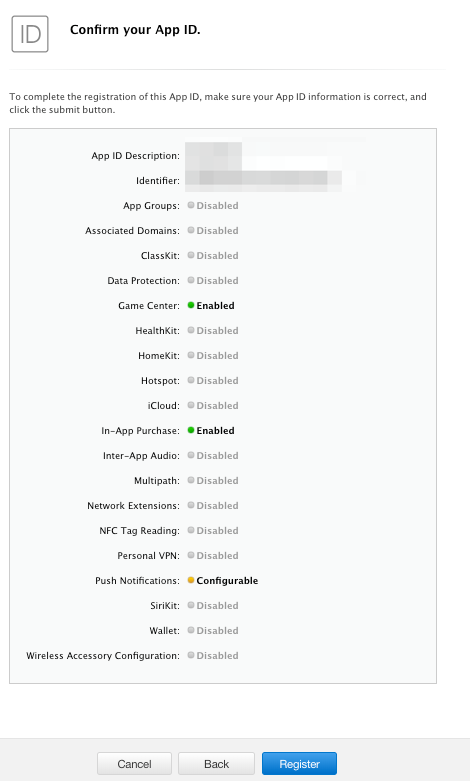The image size is (470, 781).
Task: Click the gray Wallet status dot
Action: pos(191,630)
